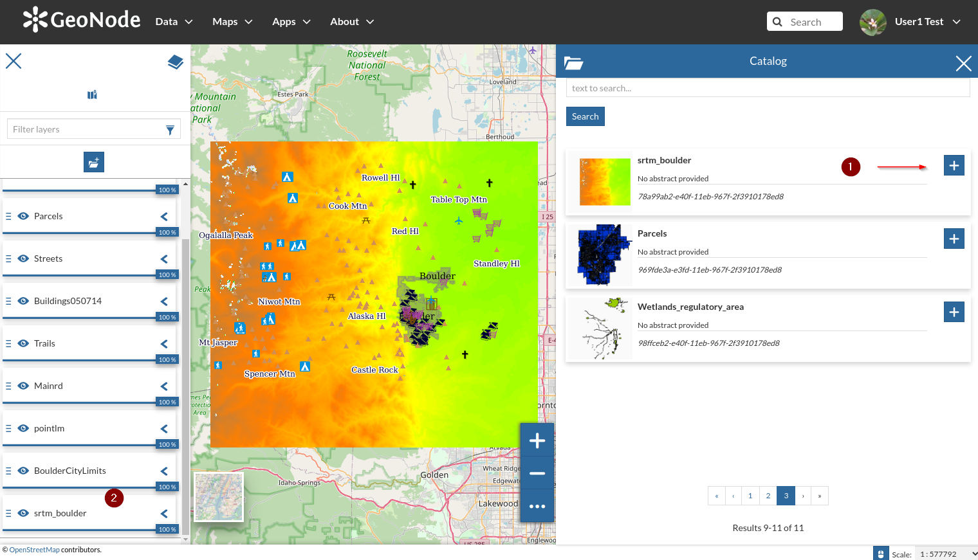Screen dimensions: 978x560
Task: Open the Maps menu
Action: [x=232, y=22]
